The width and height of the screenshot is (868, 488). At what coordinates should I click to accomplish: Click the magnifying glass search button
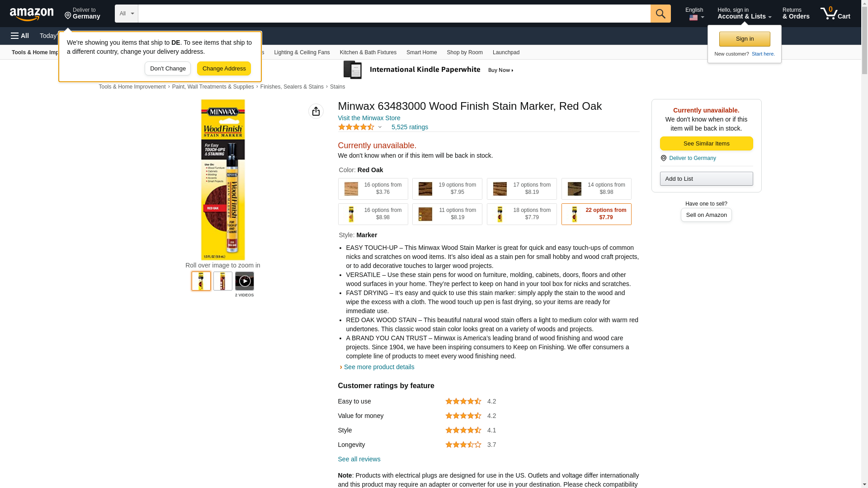(660, 14)
